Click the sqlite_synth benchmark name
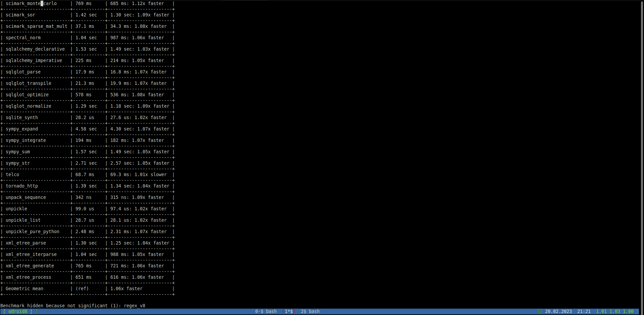644x315 pixels. (x=22, y=118)
